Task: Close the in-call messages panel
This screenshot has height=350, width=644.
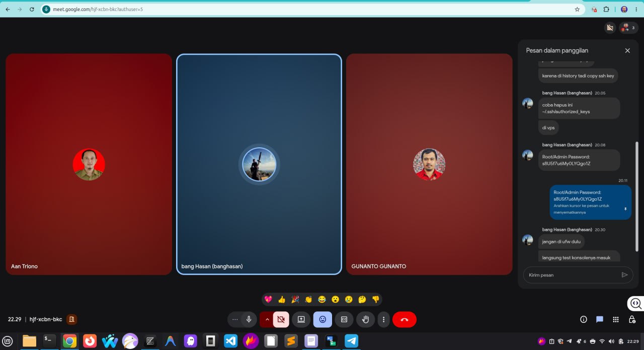Action: tap(627, 50)
